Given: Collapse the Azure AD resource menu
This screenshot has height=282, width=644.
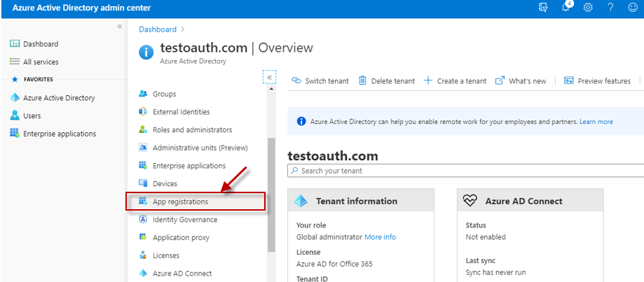Looking at the screenshot, I should pos(269,77).
